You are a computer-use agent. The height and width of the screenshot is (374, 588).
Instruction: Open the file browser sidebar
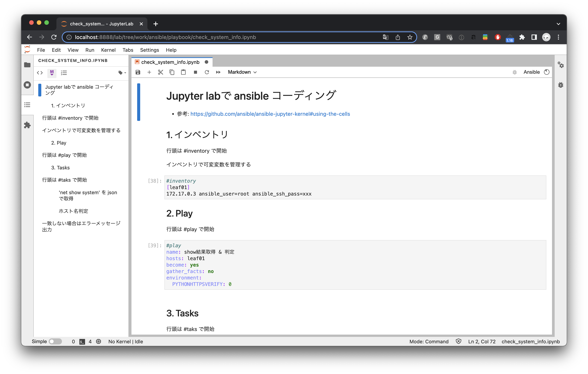coord(27,65)
